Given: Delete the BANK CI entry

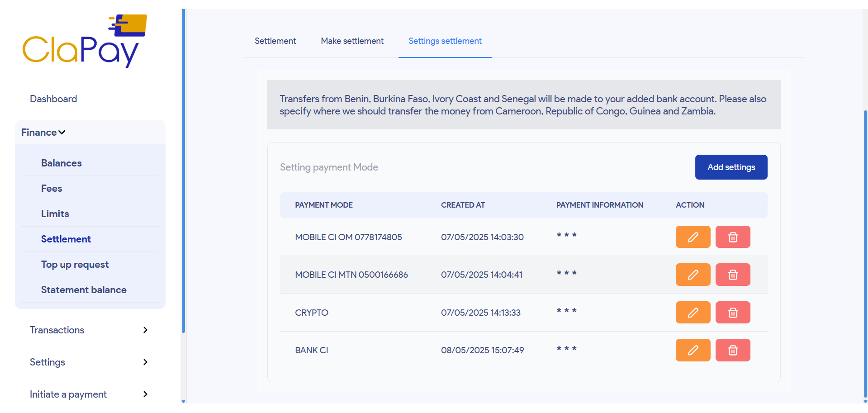Looking at the screenshot, I should pyautogui.click(x=732, y=350).
